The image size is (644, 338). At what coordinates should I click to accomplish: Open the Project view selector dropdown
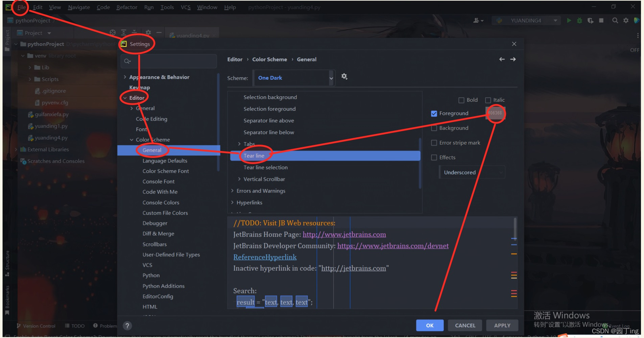[34, 33]
